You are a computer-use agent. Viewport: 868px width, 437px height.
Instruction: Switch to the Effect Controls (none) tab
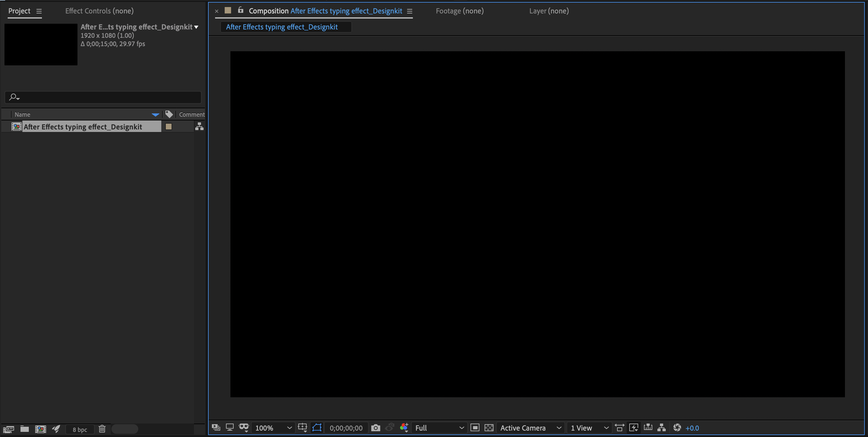pos(100,11)
